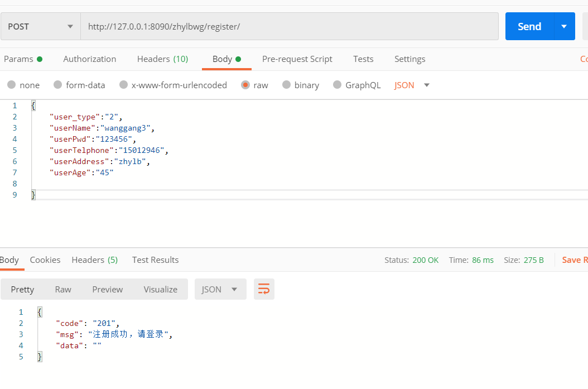Viewport: 588px width, 389px height.
Task: Choose x-www-form-urlencoded body option
Action: [124, 85]
